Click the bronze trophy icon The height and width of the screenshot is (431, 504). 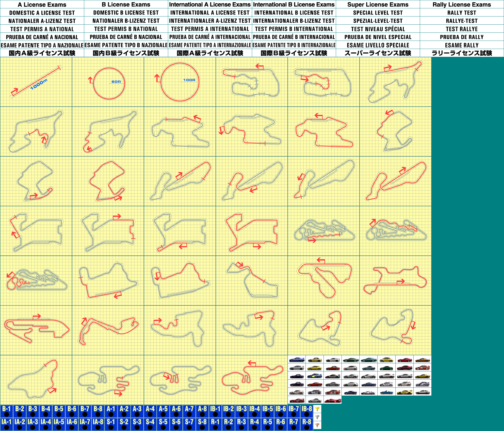coord(317,425)
